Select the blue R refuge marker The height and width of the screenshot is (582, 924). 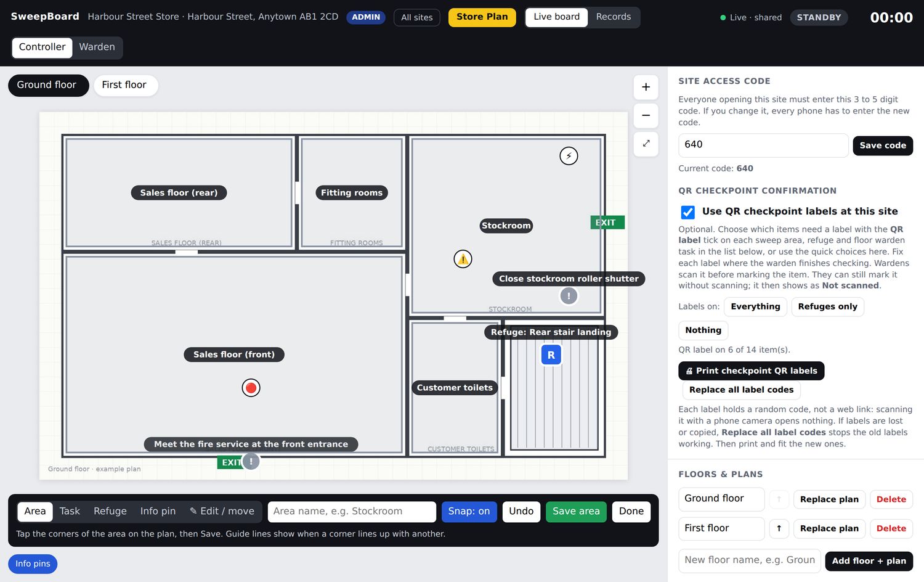click(551, 355)
